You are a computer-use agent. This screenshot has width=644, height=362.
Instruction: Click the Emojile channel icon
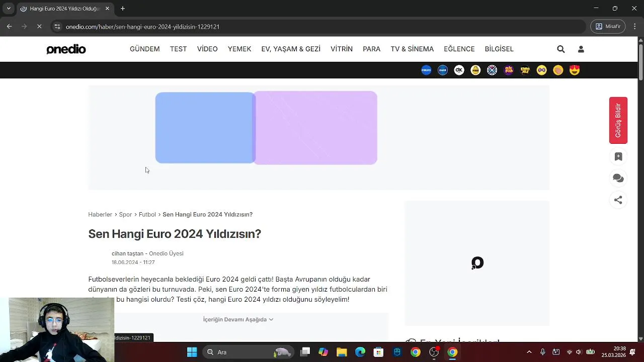click(x=525, y=70)
